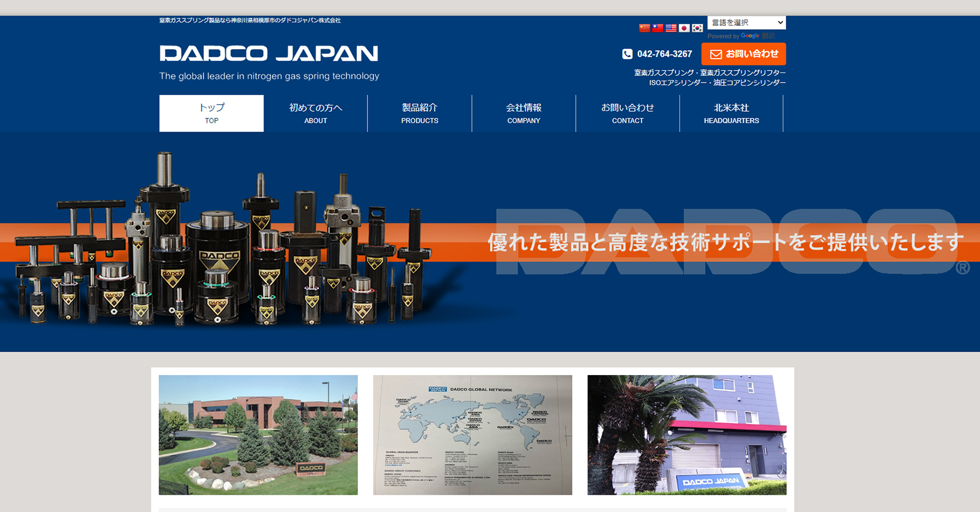
Task: Open the headquarters building photo thumbnail
Action: (x=258, y=435)
